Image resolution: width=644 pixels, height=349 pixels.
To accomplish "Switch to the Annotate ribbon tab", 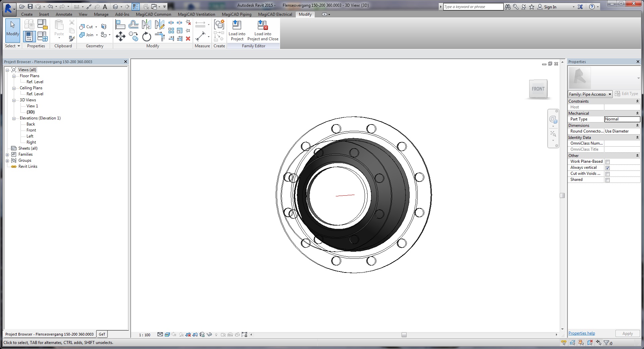I will [64, 14].
